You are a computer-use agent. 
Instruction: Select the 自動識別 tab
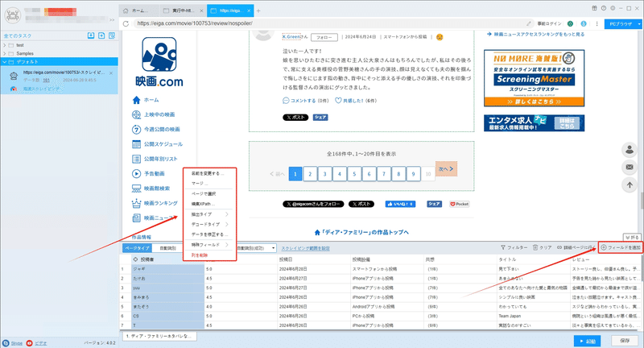tap(167, 248)
